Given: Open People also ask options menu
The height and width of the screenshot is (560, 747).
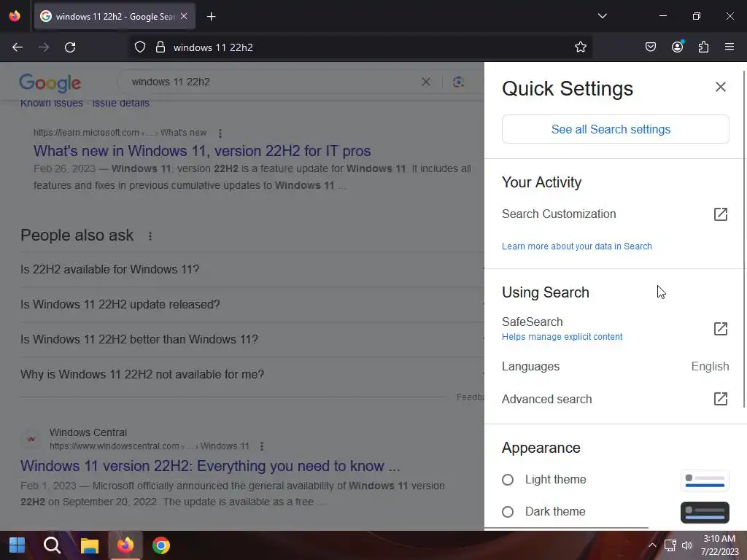Looking at the screenshot, I should coord(150,236).
